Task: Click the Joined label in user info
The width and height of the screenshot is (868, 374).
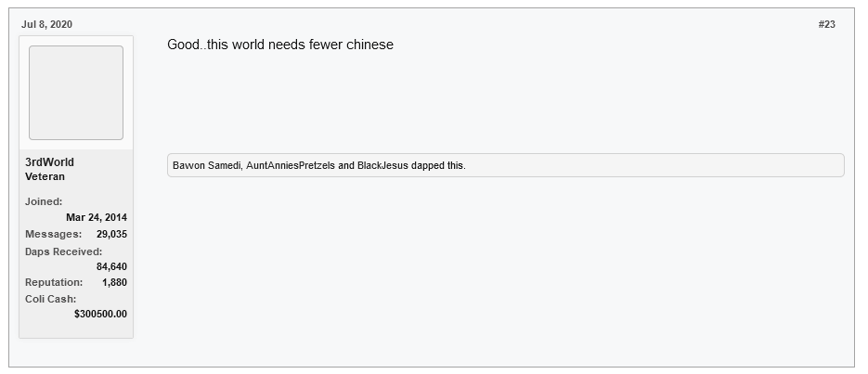Action: [x=44, y=201]
